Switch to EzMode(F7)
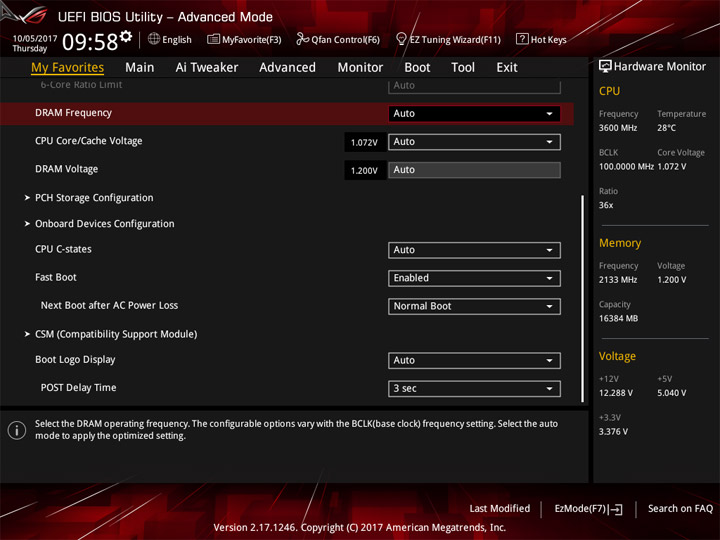This screenshot has height=540, width=720. coord(589,509)
